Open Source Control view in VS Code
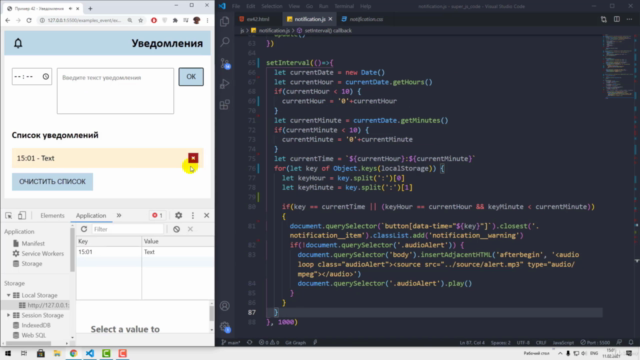Screen dimensions: 640x360 click(x=224, y=63)
